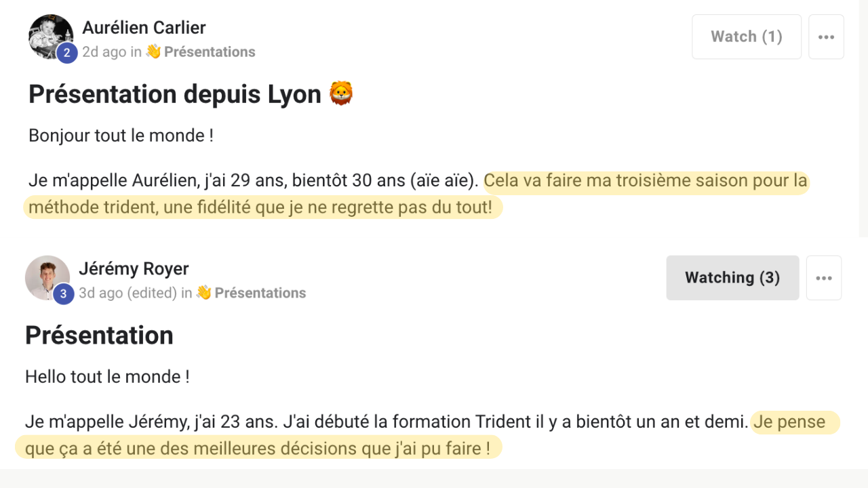Screen dimensions: 868x488
Task: Click waving hand icon beside Aurélien's category
Action: 153,52
